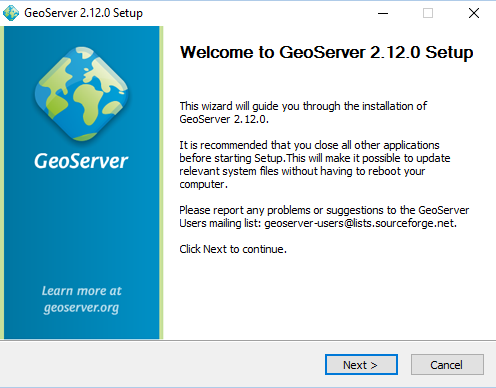Click the 'GeoServer 2.12.0 Setup' window title
This screenshot has width=496, height=388.
(x=83, y=13)
